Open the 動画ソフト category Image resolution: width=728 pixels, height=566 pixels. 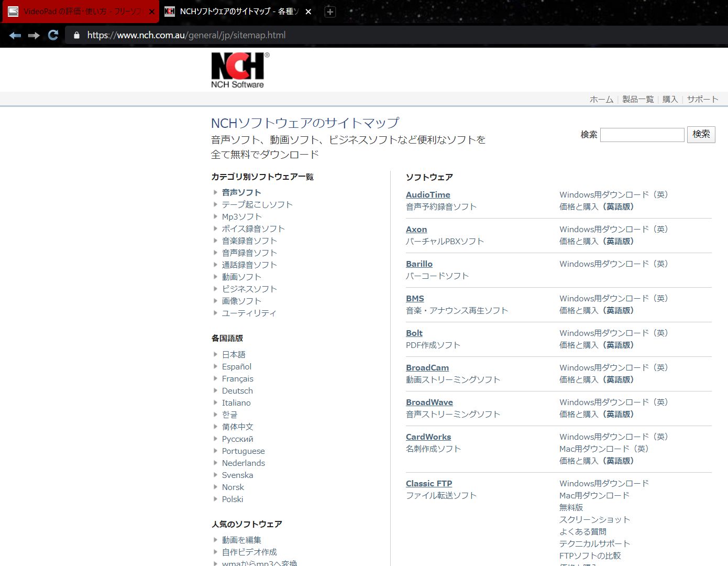[241, 277]
